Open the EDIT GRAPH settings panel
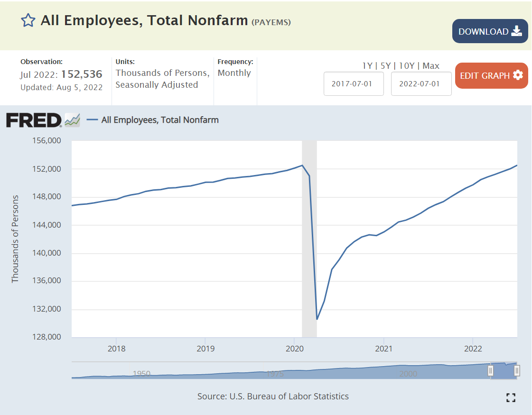Image resolution: width=532 pixels, height=415 pixels. (x=491, y=75)
